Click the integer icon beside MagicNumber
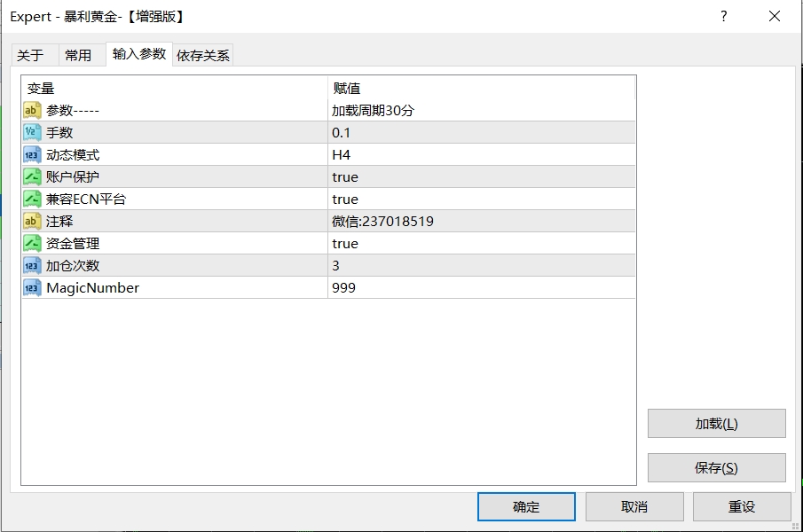This screenshot has width=803, height=532. click(32, 288)
